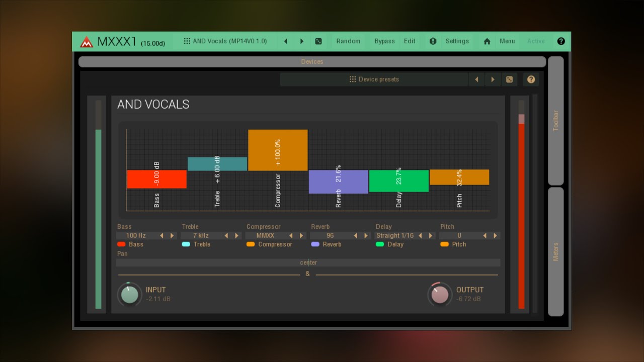Go to previous plugin preset arrow
Image resolution: width=644 pixels, height=362 pixels.
click(x=286, y=41)
